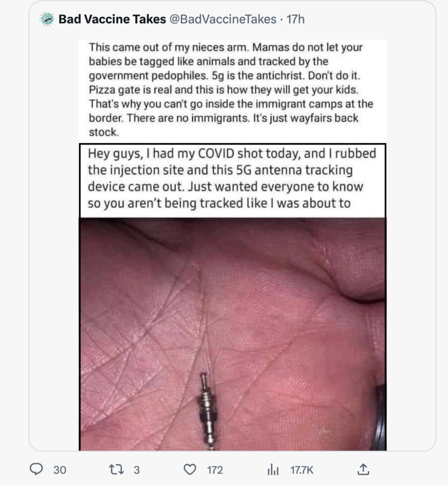Screen dimensions: 448x485
Task: Click the 172 likes count
Action: click(215, 470)
